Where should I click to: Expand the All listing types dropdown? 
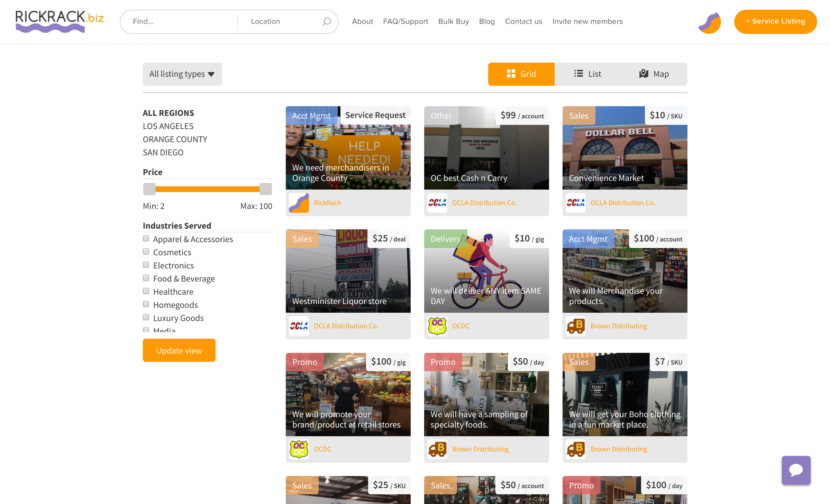pyautogui.click(x=182, y=74)
